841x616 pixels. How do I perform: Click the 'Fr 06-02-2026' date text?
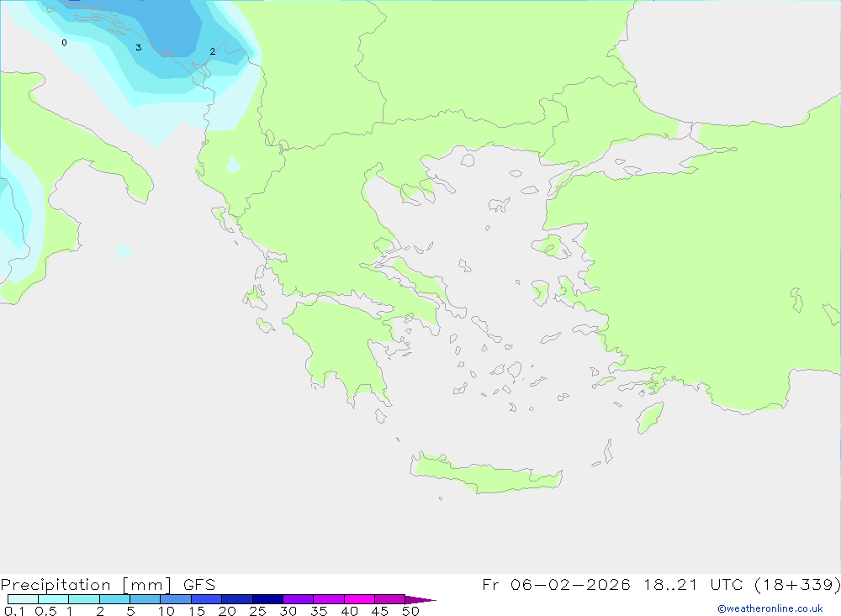click(556, 584)
